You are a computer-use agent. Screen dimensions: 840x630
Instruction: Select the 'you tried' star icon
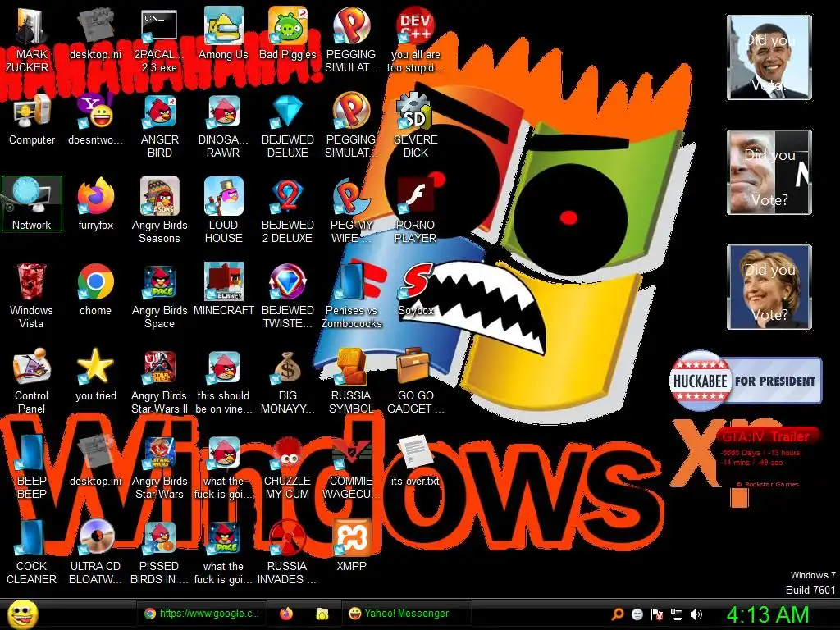[95, 375]
